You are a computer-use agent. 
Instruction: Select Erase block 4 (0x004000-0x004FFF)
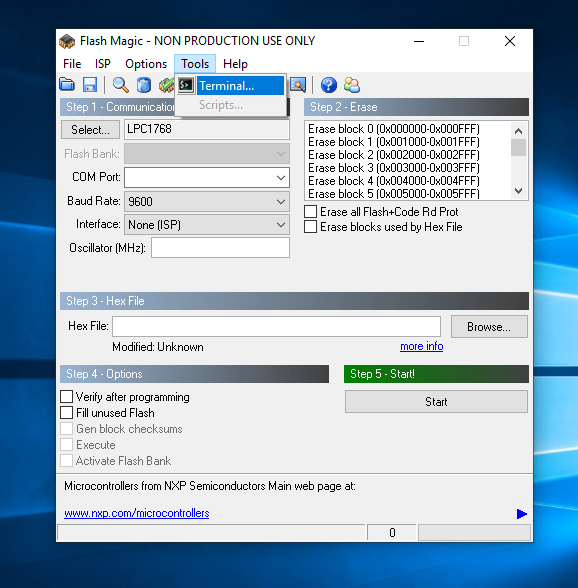click(x=394, y=181)
